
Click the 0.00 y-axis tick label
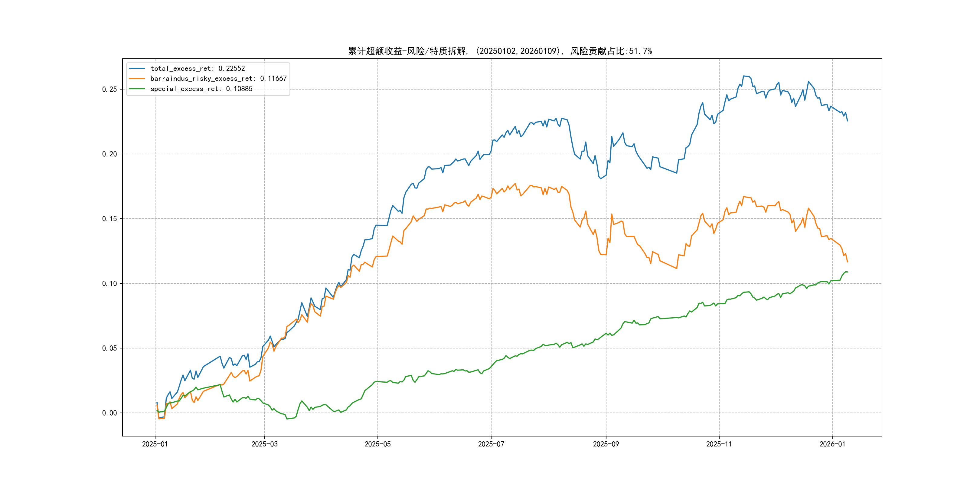coord(109,413)
